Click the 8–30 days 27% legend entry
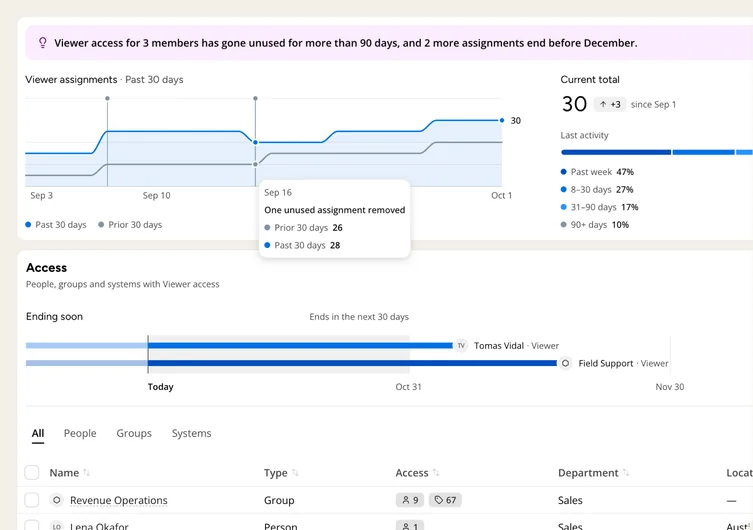The width and height of the screenshot is (753, 530). click(597, 190)
